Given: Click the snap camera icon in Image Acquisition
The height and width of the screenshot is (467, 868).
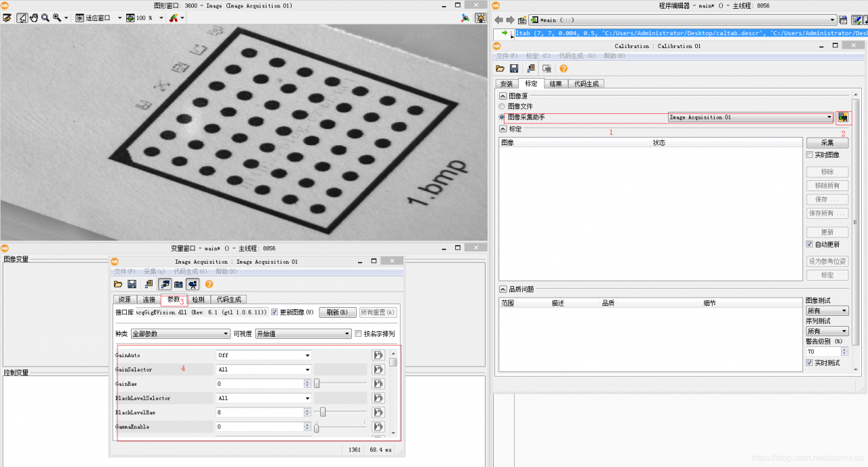Looking at the screenshot, I should [178, 284].
